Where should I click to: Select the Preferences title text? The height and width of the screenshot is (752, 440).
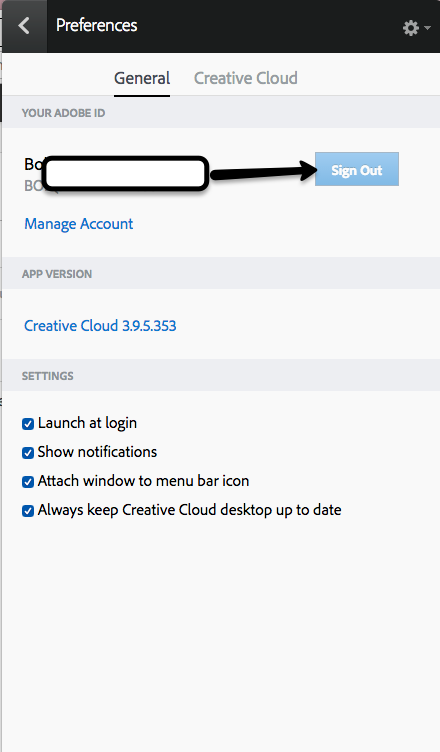coord(96,25)
